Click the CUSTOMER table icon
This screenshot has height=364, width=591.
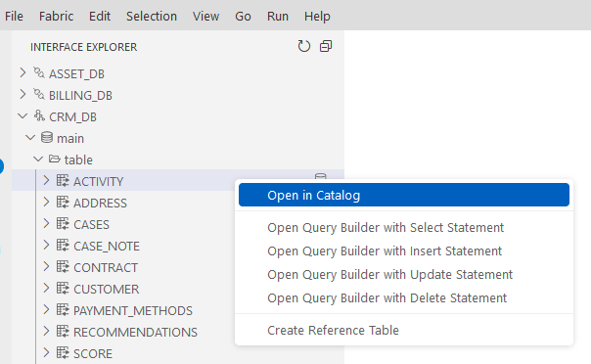point(63,289)
